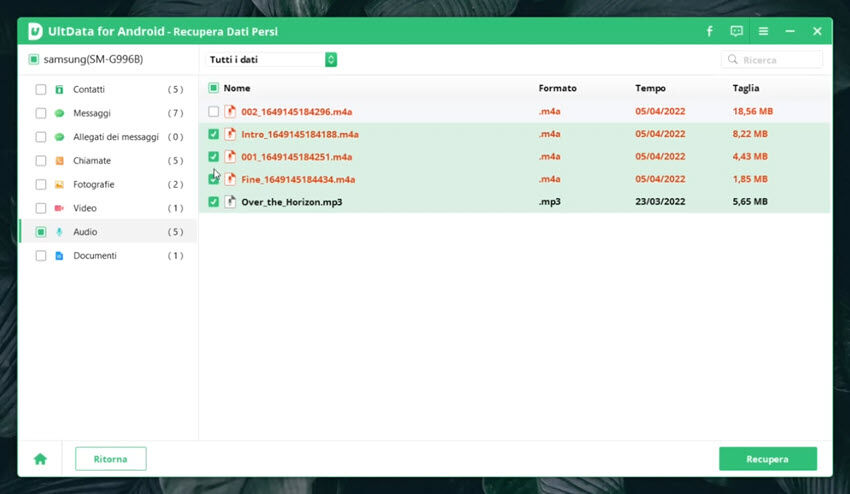Open the hamburger menu icon
This screenshot has height=494, width=850.
point(764,31)
